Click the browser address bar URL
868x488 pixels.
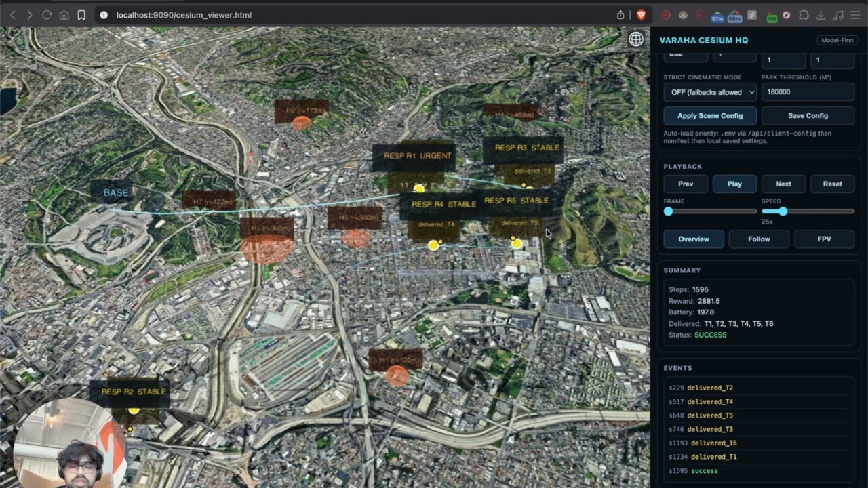pyautogui.click(x=184, y=14)
